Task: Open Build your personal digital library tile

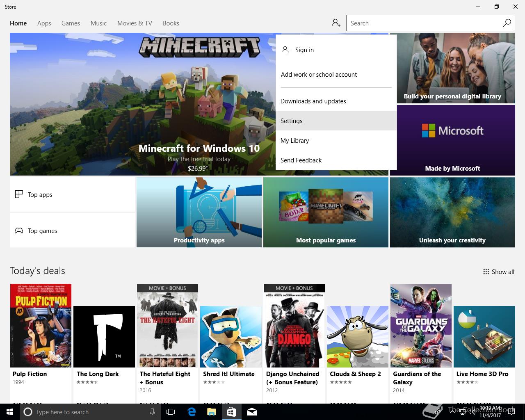Action: (x=452, y=68)
